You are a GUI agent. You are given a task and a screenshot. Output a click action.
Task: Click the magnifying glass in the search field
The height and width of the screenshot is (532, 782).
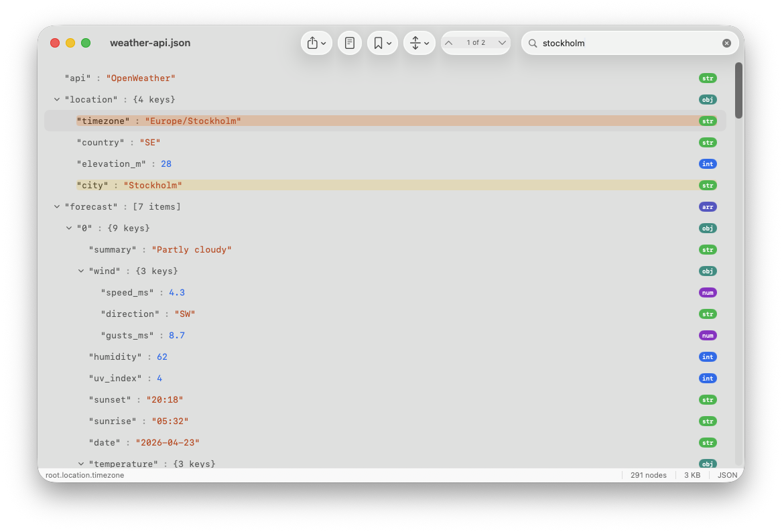point(533,43)
